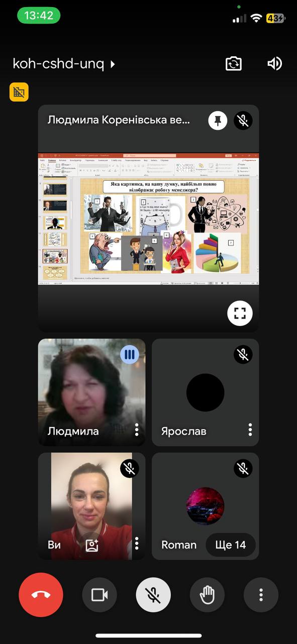Tap the shared PowerPoint slide preview
This screenshot has height=644, width=297.
tap(149, 219)
